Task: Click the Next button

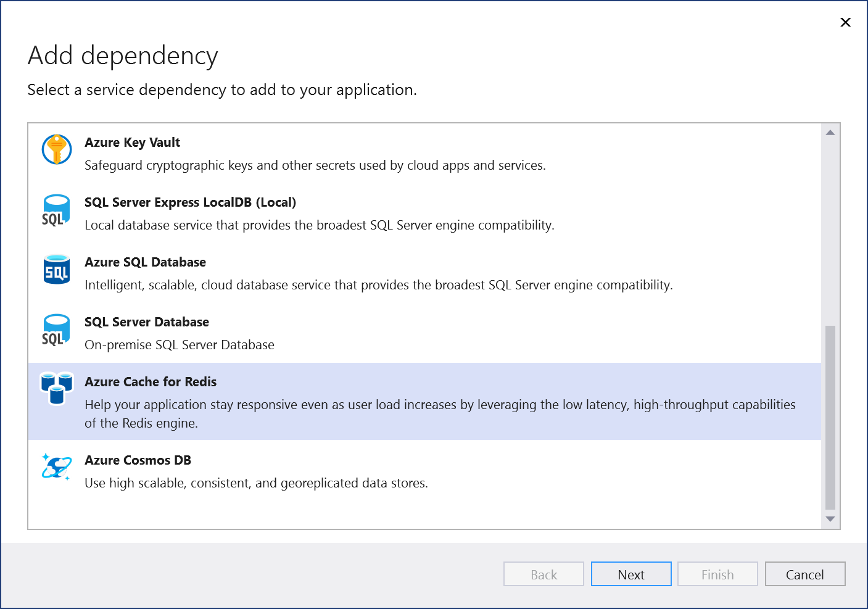Action: pyautogui.click(x=631, y=574)
